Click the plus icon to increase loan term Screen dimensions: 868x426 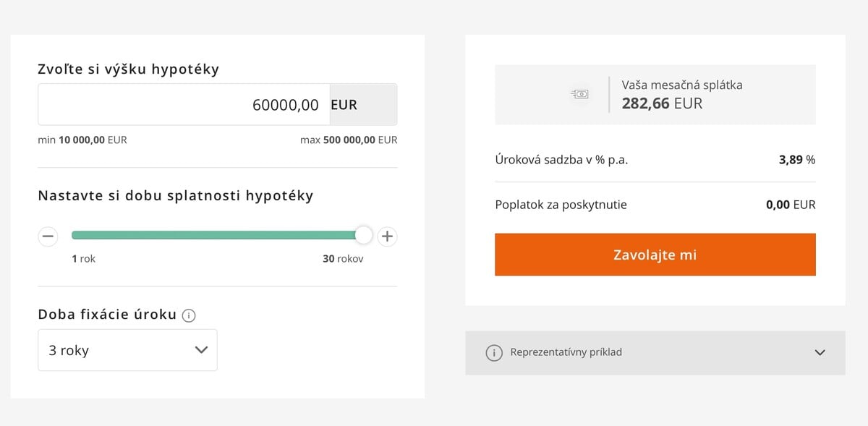pyautogui.click(x=387, y=236)
